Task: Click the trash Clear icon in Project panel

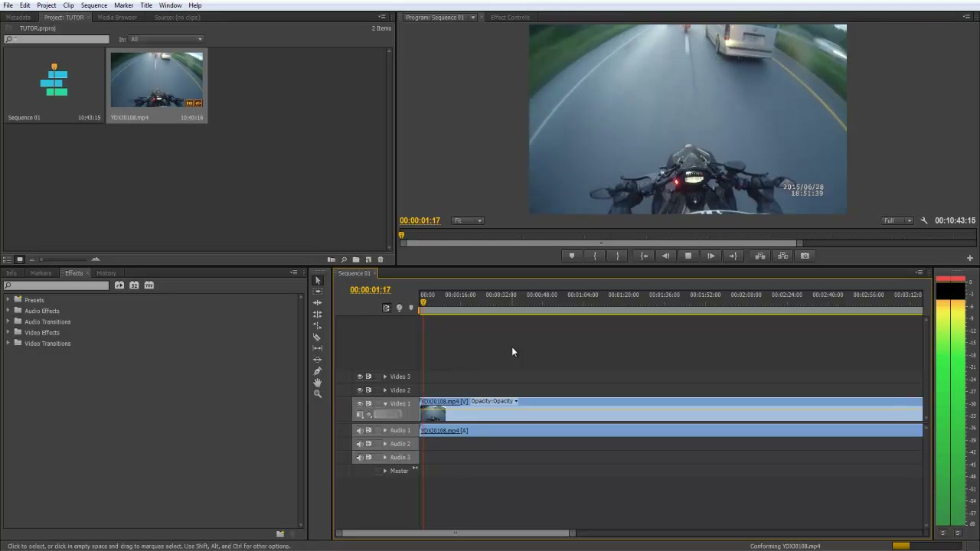Action: pos(381,259)
